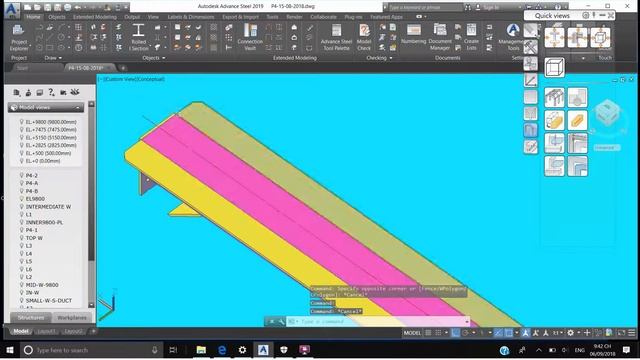Open Management Tools

(x=513, y=38)
